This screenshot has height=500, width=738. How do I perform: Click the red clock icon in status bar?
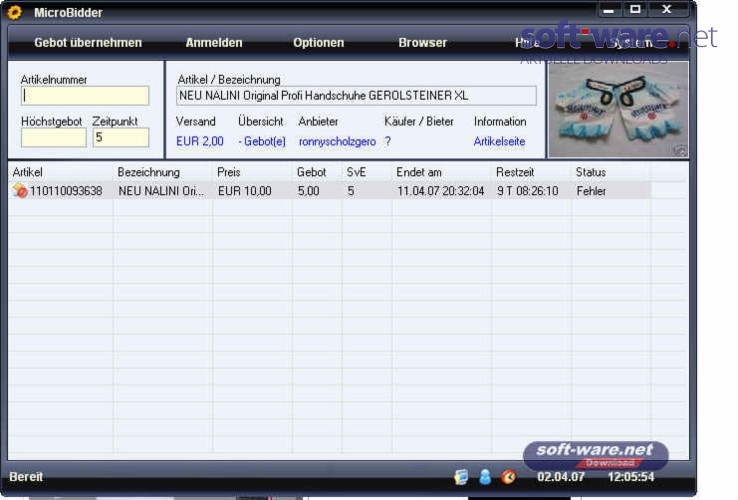508,477
